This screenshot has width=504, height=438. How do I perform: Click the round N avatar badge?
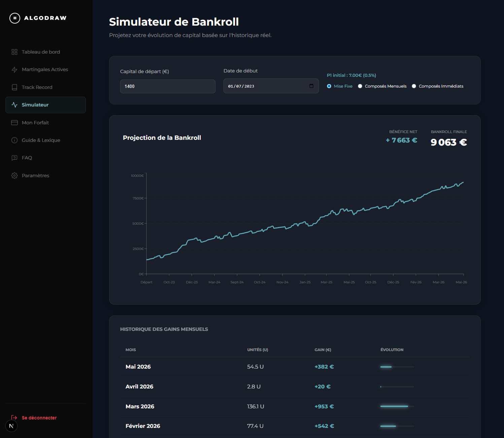coord(11,426)
